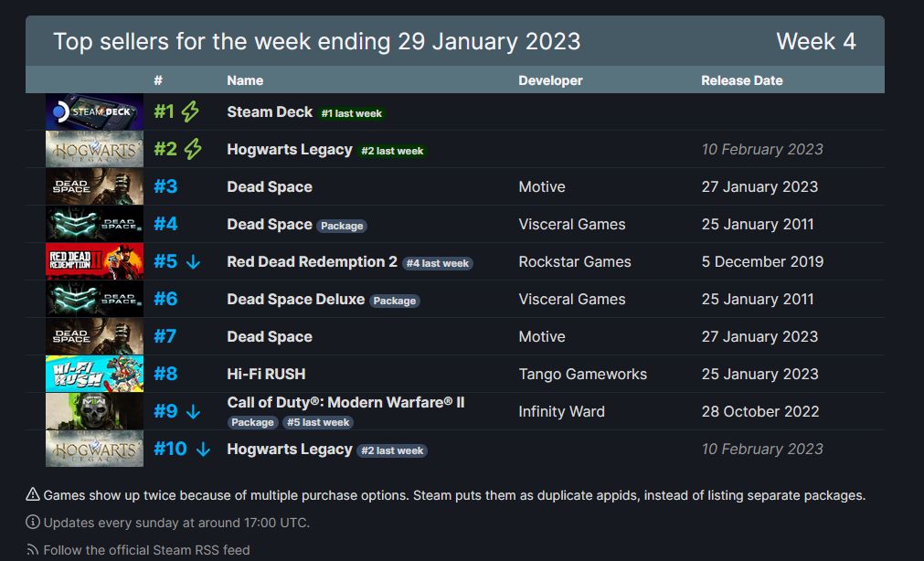This screenshot has height=561, width=924.
Task: Click the lightning streak icon beside #2
Action: (193, 150)
